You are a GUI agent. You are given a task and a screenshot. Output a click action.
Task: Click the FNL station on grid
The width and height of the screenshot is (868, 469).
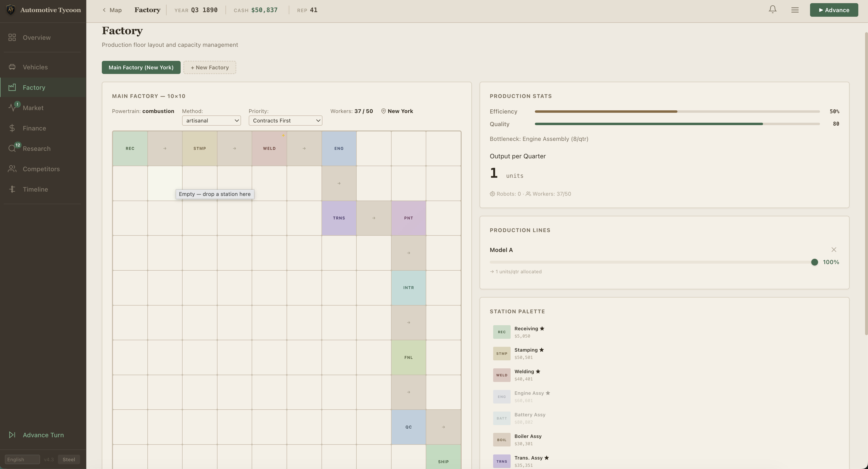(408, 357)
